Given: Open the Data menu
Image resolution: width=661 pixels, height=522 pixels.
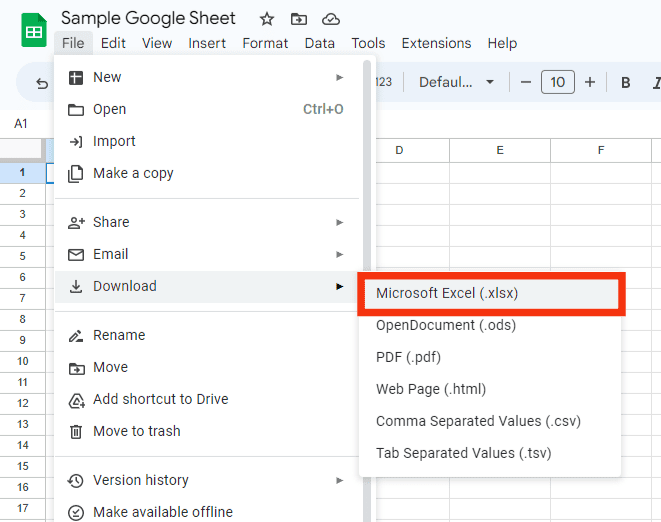Looking at the screenshot, I should (320, 43).
